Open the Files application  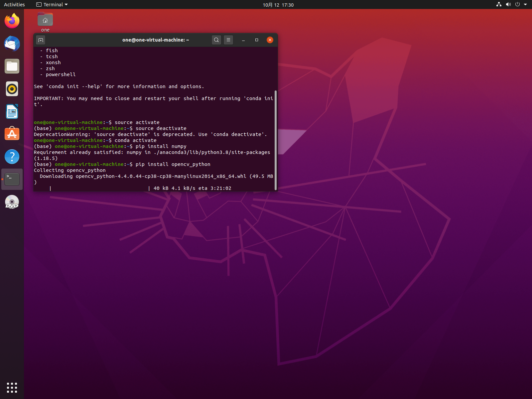tap(12, 66)
